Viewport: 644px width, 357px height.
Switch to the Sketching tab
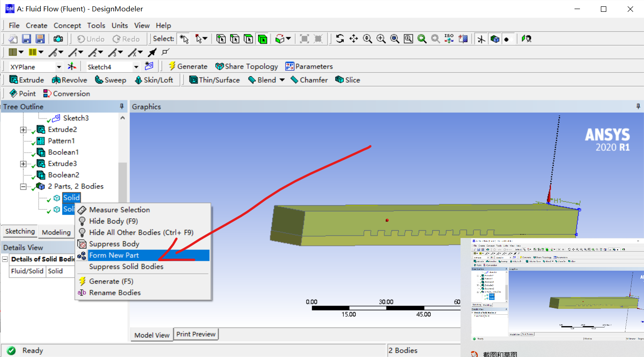(x=20, y=231)
